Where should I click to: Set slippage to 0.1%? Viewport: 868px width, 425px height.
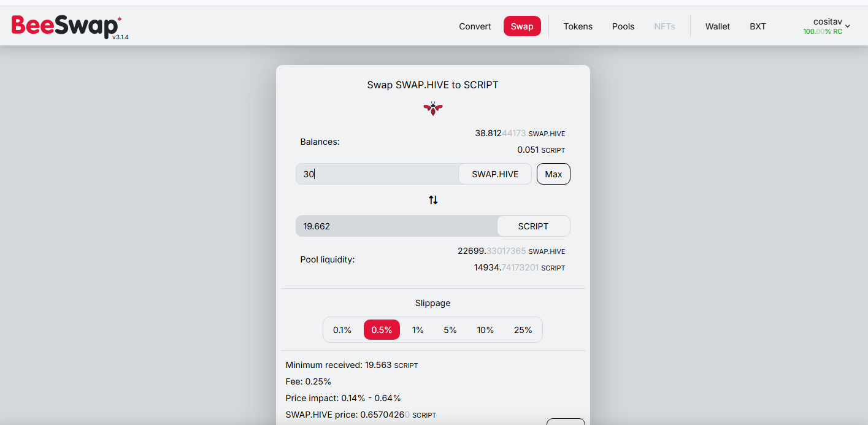click(x=342, y=330)
